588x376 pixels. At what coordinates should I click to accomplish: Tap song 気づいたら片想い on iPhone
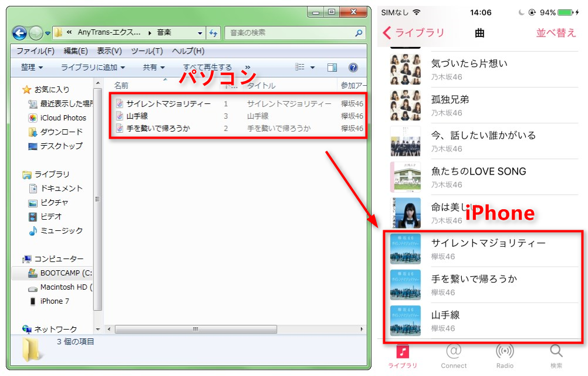tap(484, 69)
